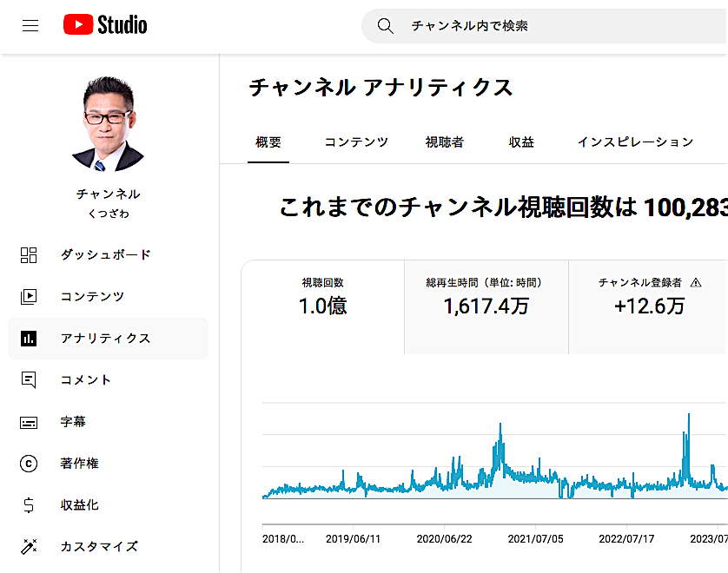
Task: Open 収益化 in the sidebar
Action: coord(109,505)
